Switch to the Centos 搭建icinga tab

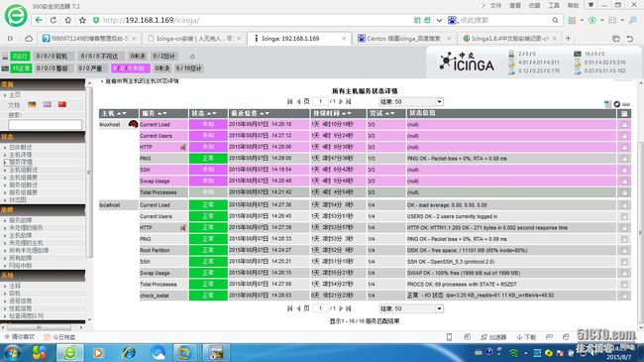[x=403, y=39]
